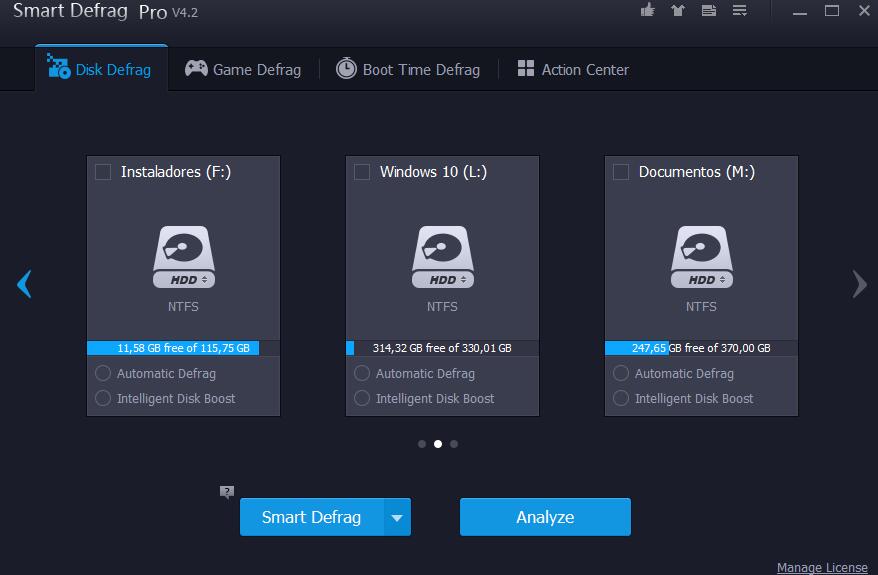Expand the Smart Defrag dropdown arrow
The width and height of the screenshot is (878, 575).
[x=398, y=517]
